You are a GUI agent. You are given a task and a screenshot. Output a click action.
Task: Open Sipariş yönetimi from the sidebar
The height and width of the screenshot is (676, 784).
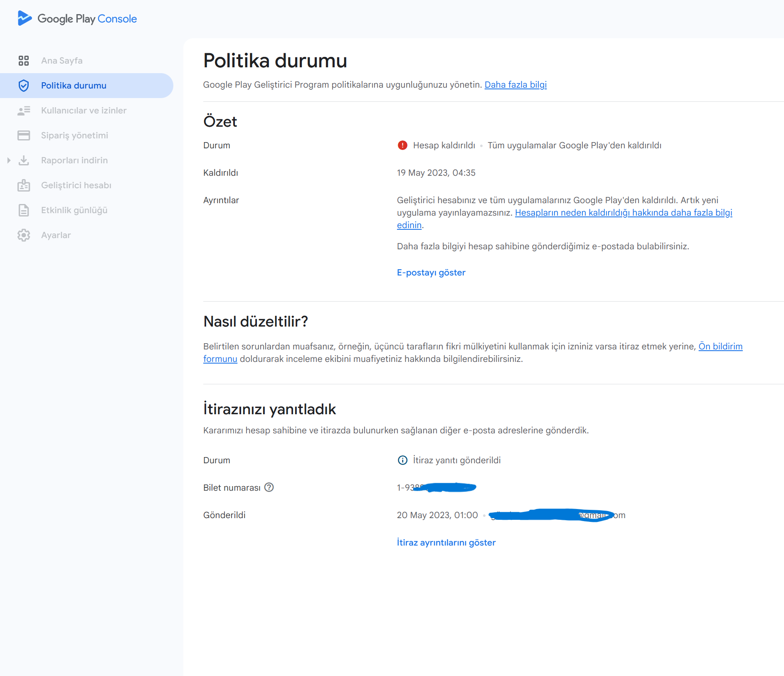86,135
